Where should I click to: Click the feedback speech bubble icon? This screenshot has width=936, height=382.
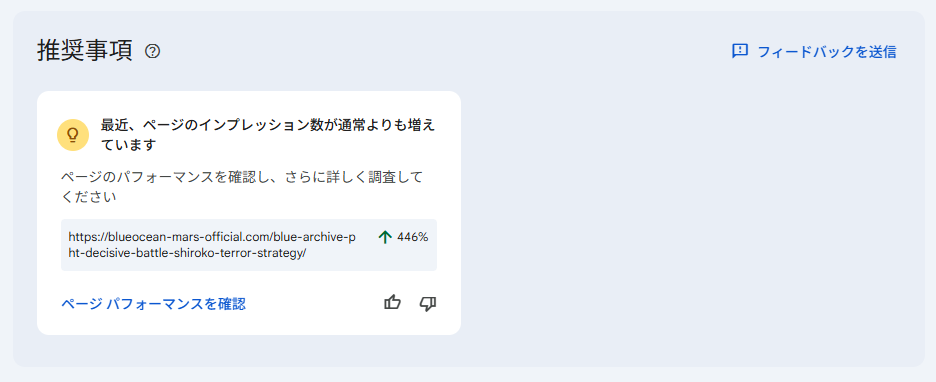pyautogui.click(x=740, y=51)
